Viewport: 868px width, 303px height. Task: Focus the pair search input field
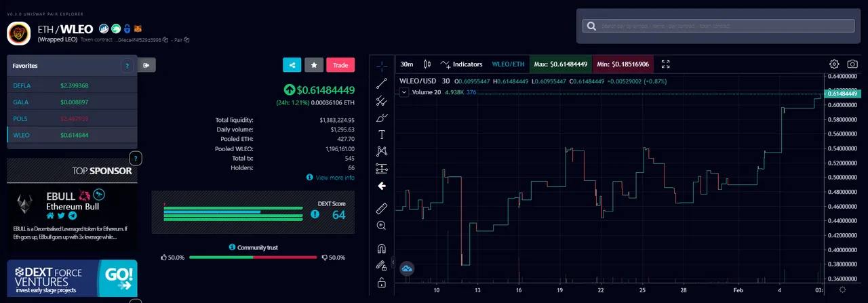click(717, 26)
